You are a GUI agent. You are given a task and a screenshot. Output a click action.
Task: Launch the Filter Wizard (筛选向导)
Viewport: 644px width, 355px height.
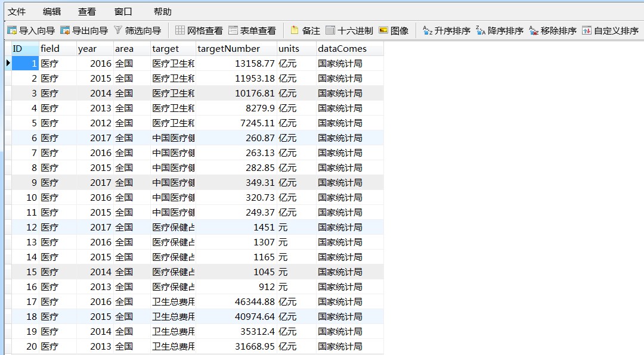pyautogui.click(x=137, y=30)
